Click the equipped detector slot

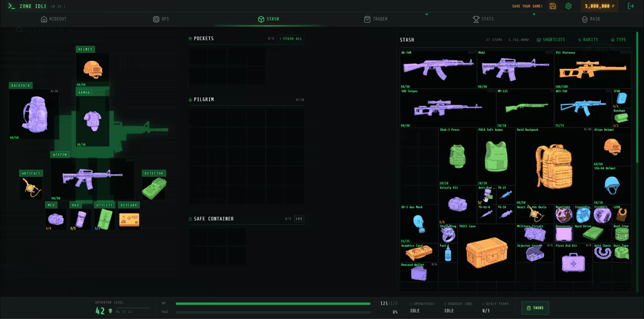154,188
